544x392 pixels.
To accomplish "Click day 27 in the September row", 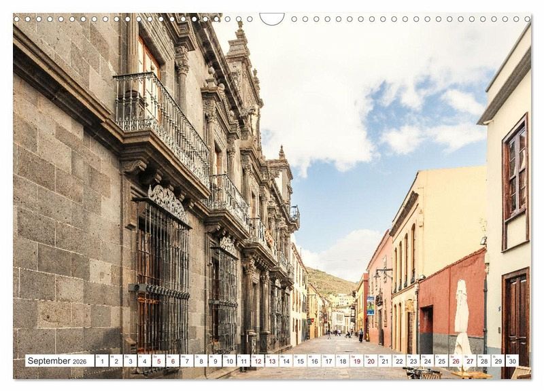I will point(469,361).
